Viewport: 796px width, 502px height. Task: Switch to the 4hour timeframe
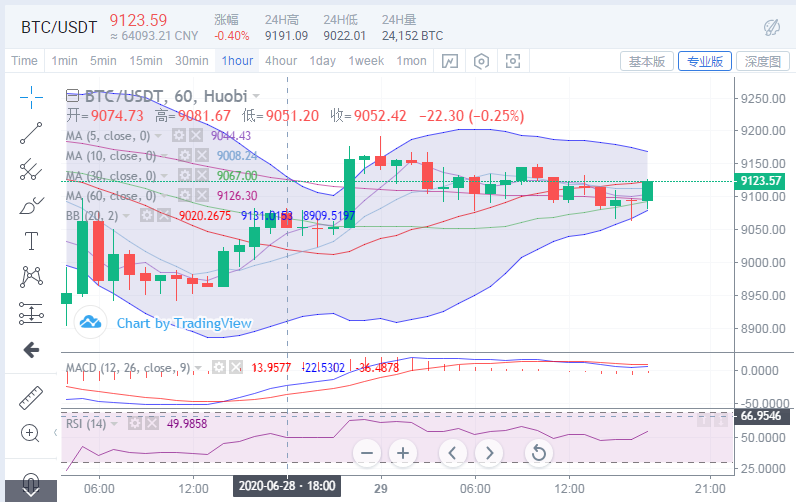(281, 61)
